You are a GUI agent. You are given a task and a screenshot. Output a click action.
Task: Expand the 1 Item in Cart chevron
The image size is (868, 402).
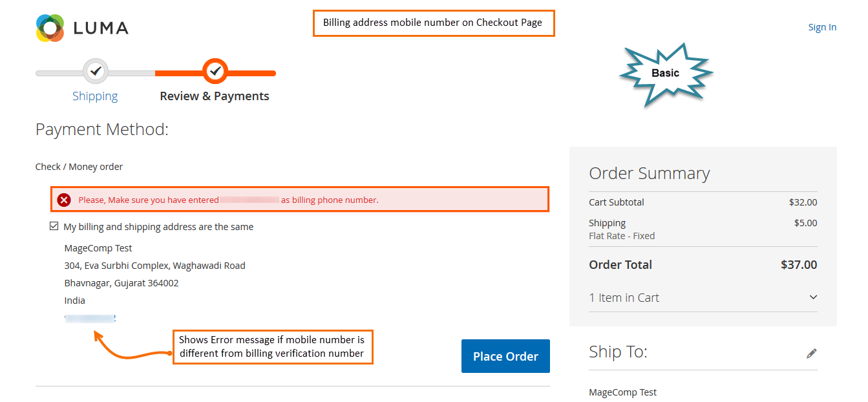813,297
